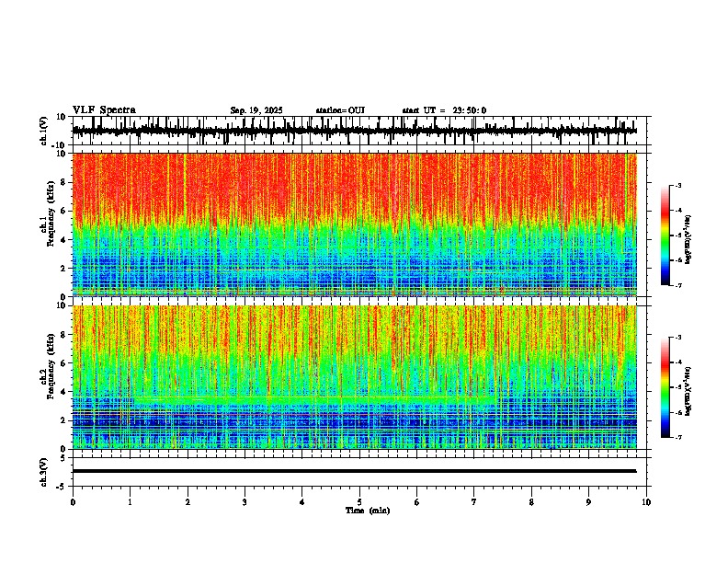Select the date "Sep. 19, 2025"

(256, 110)
